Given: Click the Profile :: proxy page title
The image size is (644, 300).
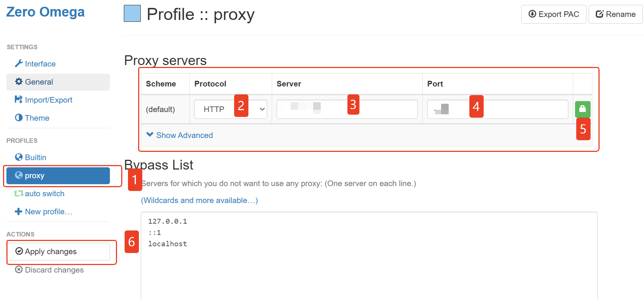Looking at the screenshot, I should [201, 14].
